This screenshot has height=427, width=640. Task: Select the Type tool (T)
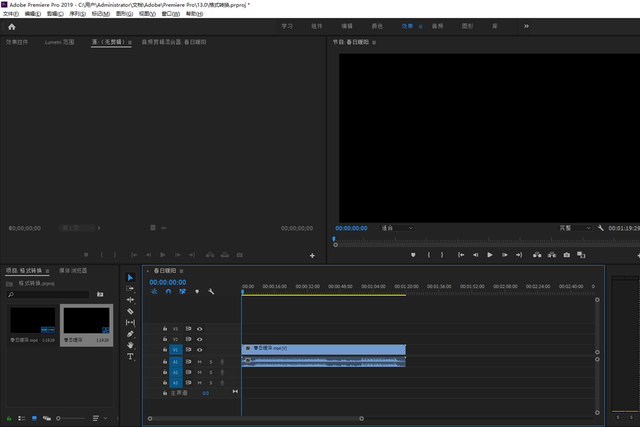pos(130,356)
